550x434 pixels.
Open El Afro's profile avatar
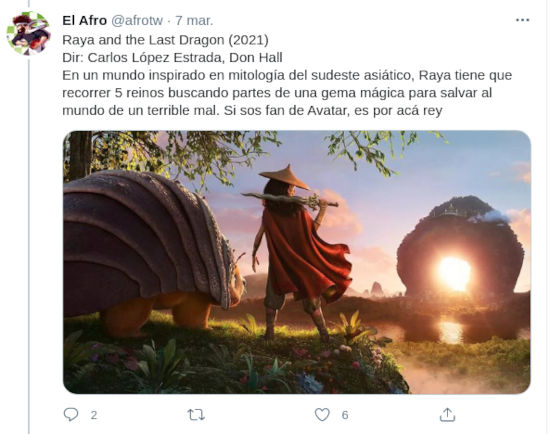(x=28, y=33)
